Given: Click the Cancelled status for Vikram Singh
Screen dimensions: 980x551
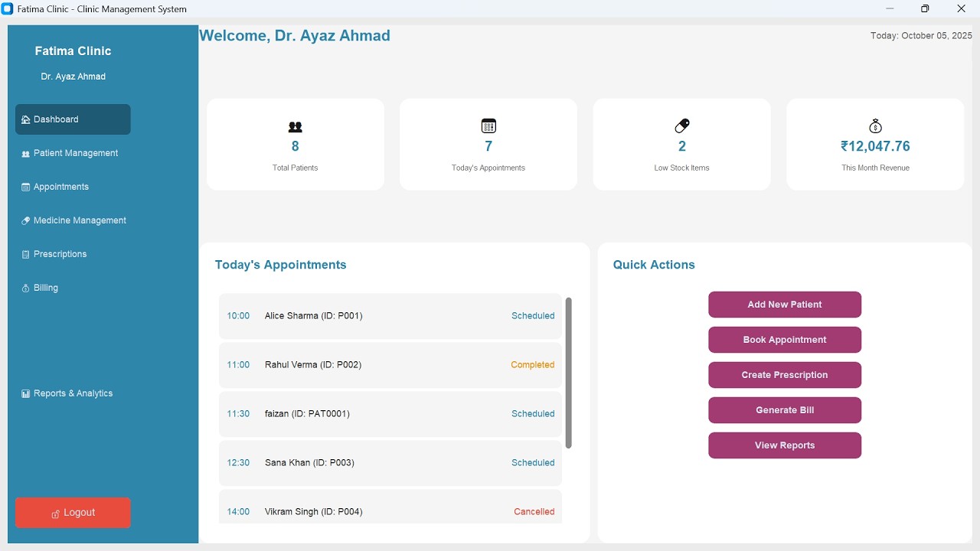Looking at the screenshot, I should 534,512.
